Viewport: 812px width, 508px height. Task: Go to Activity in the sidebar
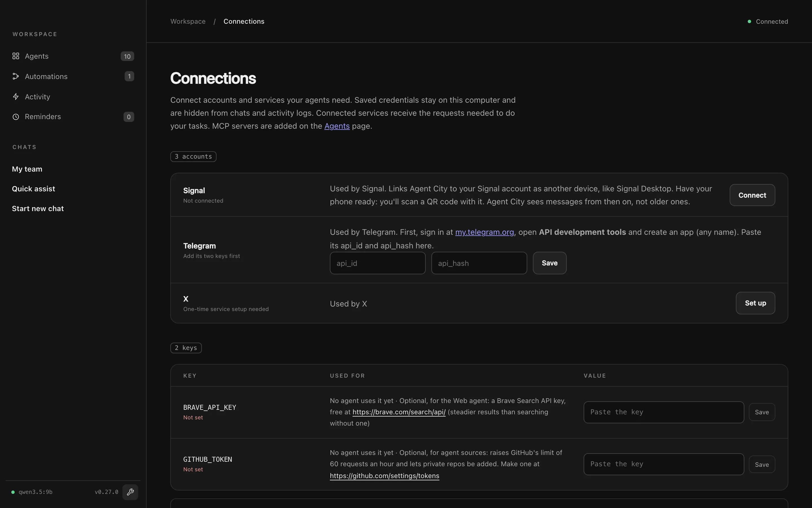73,97
